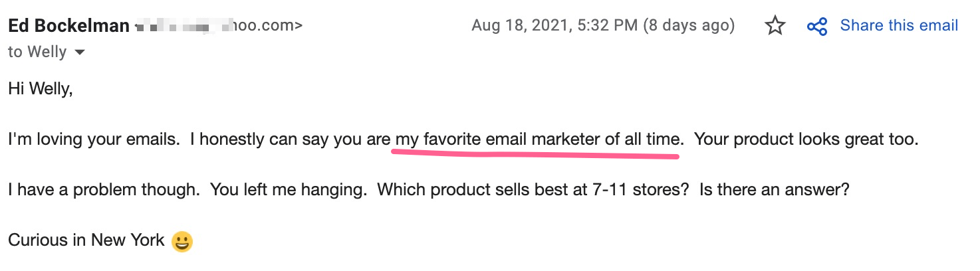Click the sender name Ed Bockelman
980x271 pixels.
[69, 26]
